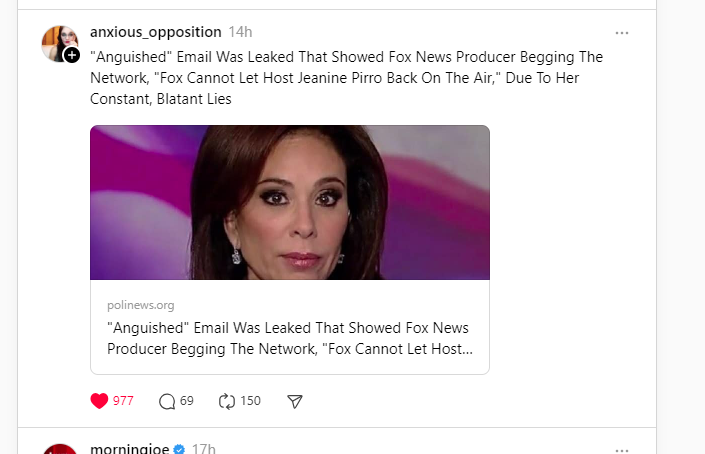Open anxious_opposition profile picture
705x454 pixels.
tap(57, 42)
